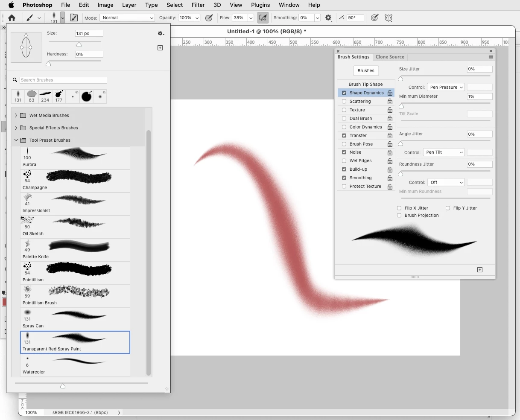
Task: Open Size Jitter Control Pen Pressure dropdown
Action: [446, 87]
